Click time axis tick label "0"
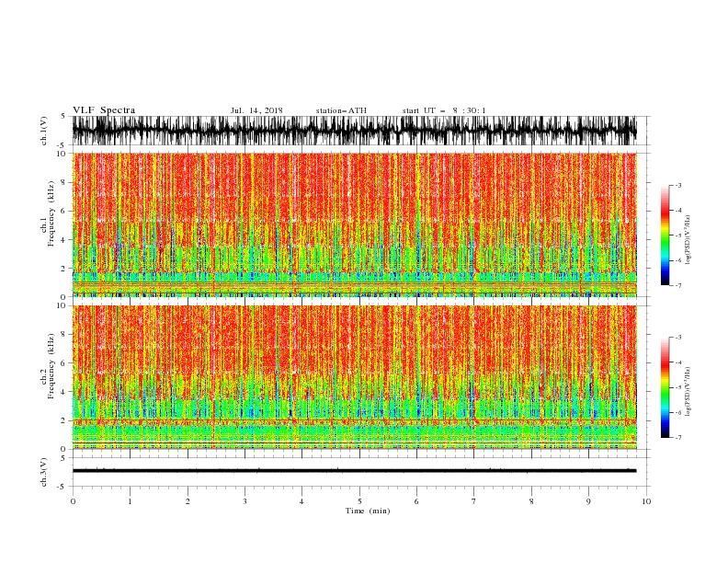The height and width of the screenshot is (563, 728). [73, 501]
